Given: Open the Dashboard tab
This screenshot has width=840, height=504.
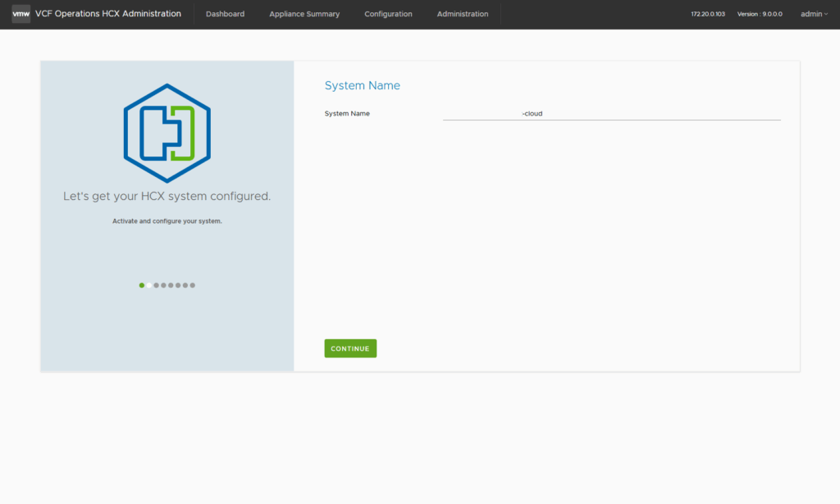Looking at the screenshot, I should [225, 14].
